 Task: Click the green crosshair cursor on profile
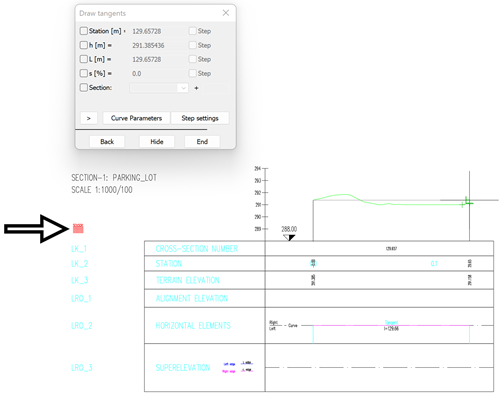click(x=469, y=202)
